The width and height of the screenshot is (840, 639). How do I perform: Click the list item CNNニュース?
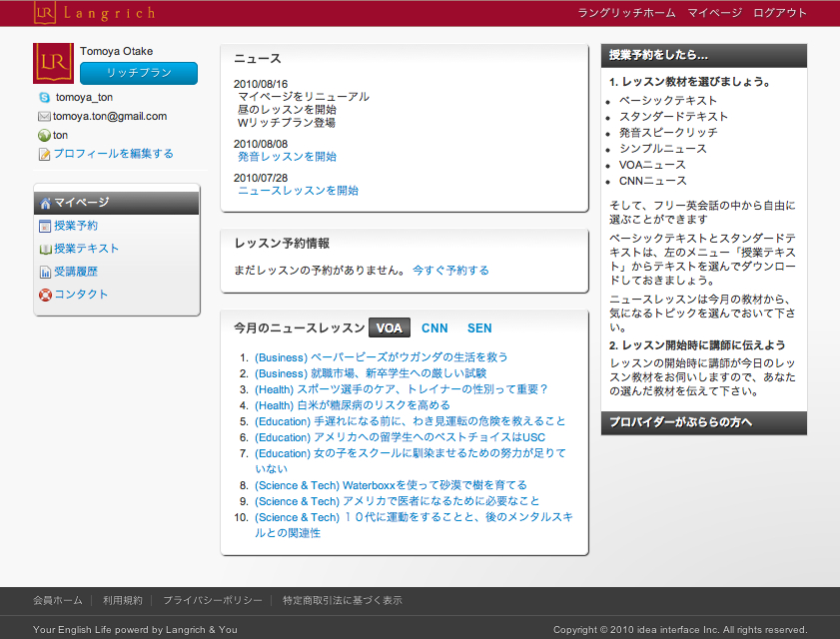[x=652, y=181]
